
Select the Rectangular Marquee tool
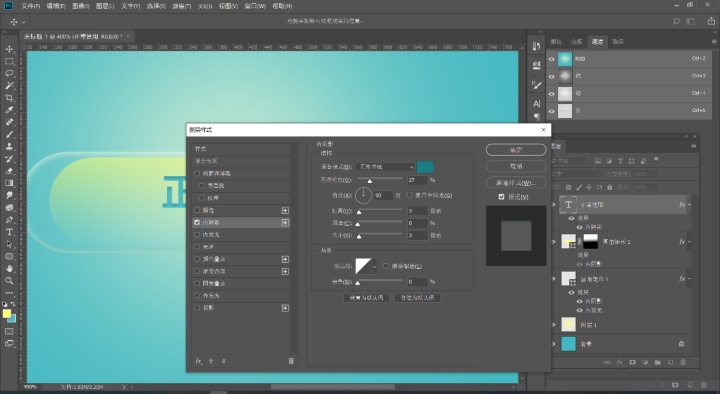tap(9, 61)
